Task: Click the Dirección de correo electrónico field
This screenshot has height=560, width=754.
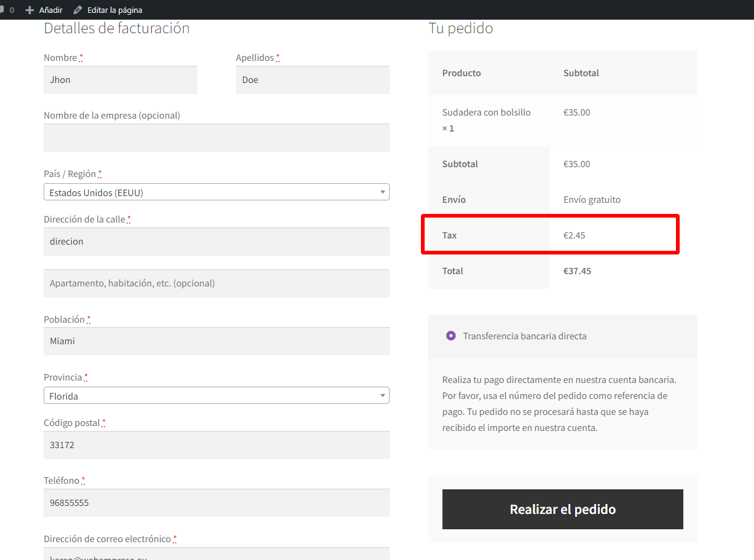Action: 216,553
